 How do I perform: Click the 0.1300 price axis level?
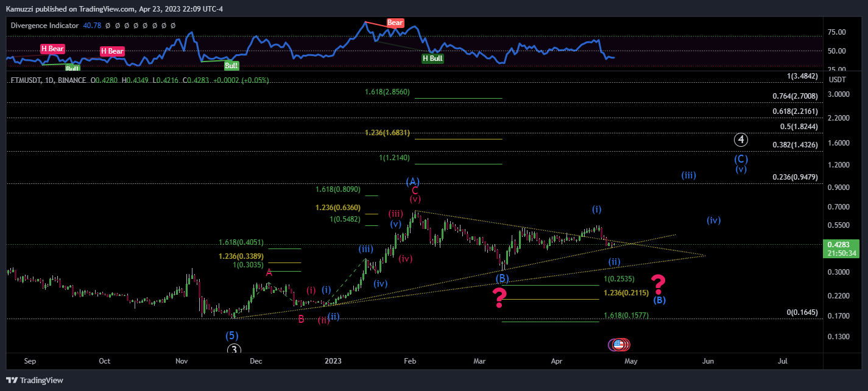839,336
